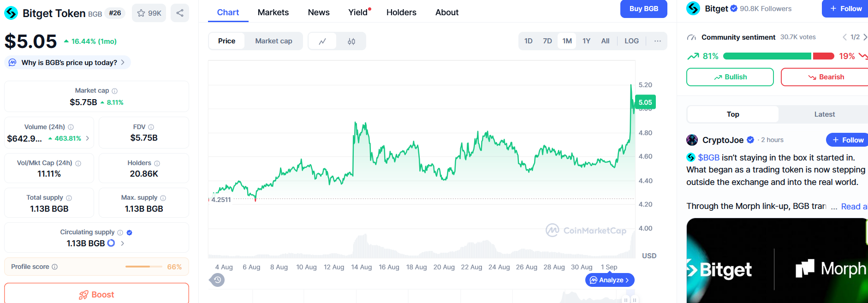The width and height of the screenshot is (868, 303).
Task: Open the Bitget Morph post image
Action: (777, 261)
